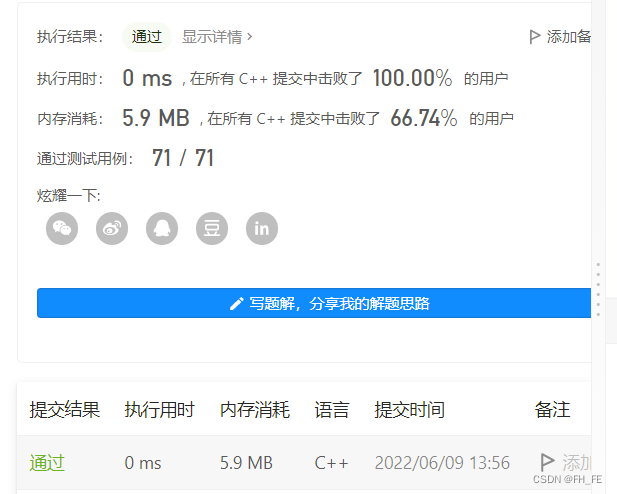617x494 pixels.
Task: Click the 71 / 71 test case count
Action: pos(183,158)
